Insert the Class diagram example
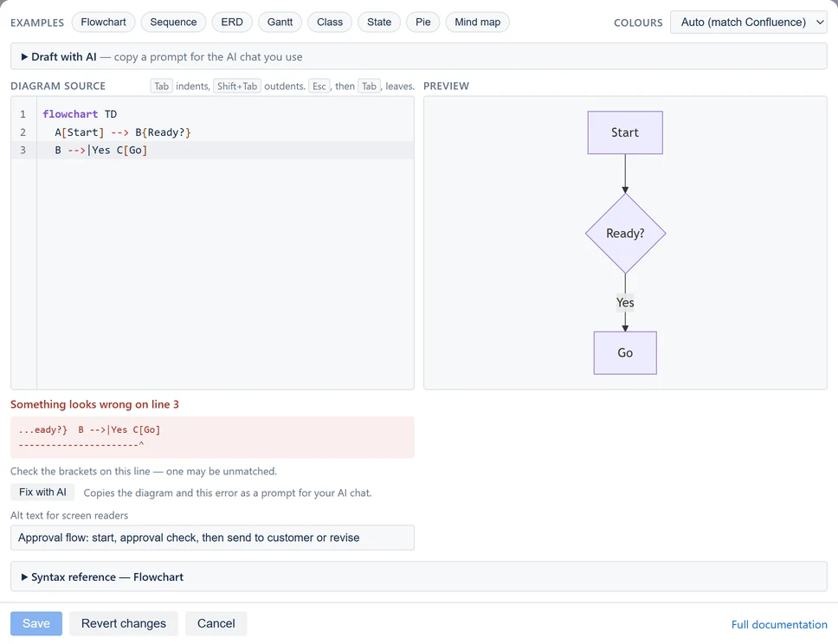The width and height of the screenshot is (838, 644). pos(330,22)
